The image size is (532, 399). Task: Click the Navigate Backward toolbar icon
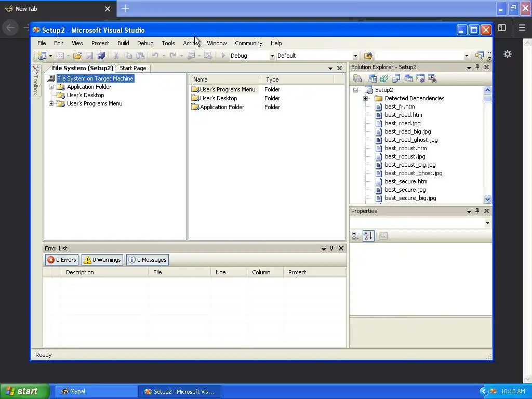(x=191, y=55)
